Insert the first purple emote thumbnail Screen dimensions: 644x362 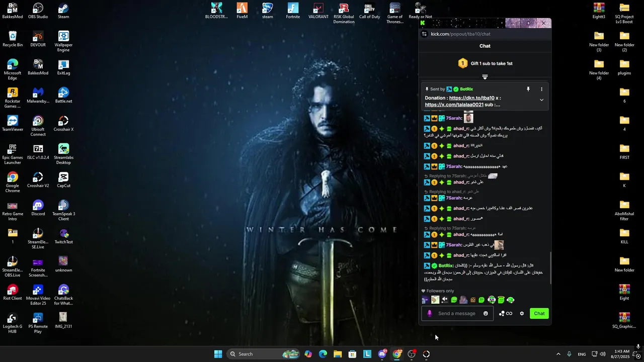pos(425,300)
